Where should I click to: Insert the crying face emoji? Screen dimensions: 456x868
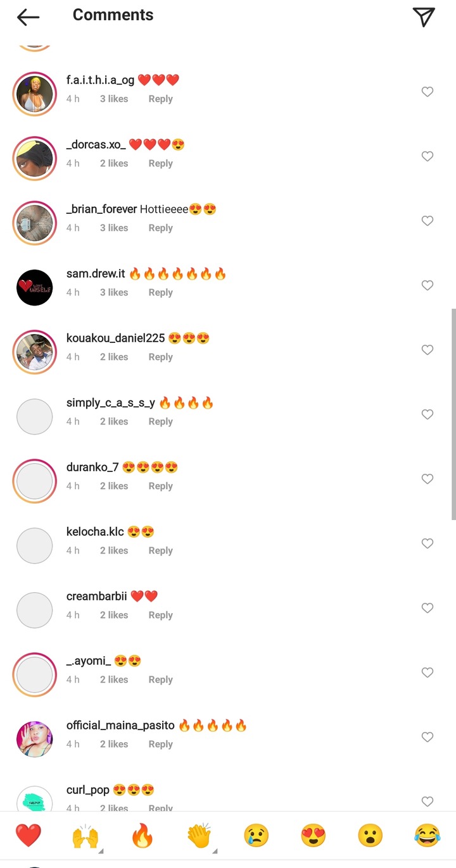[256, 835]
